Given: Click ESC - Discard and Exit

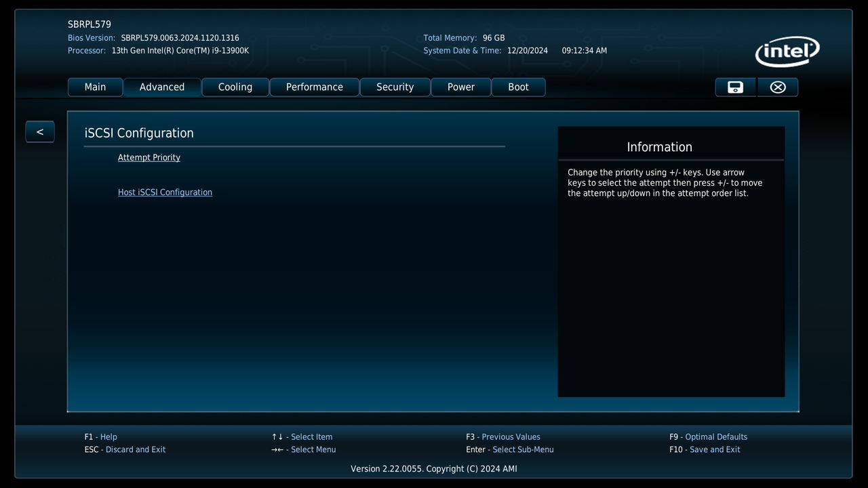Looking at the screenshot, I should [125, 449].
